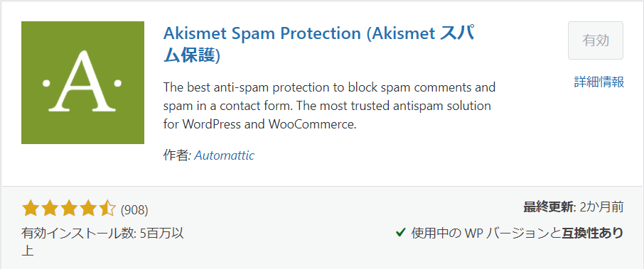Viewport: 644px width, 269px height.
Task: Visit the Automattic author link
Action: [x=224, y=155]
